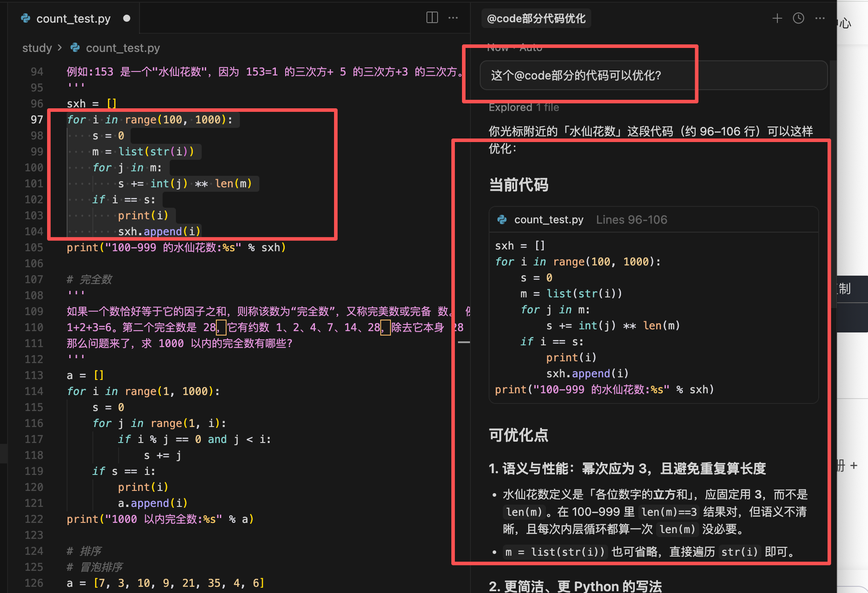Click study in the breadcrumb path
Viewport: 868px width, 593px height.
pos(37,48)
